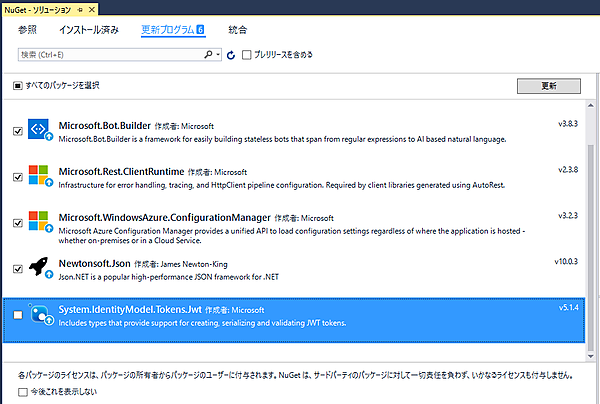Pin the NuGet solution tab
This screenshot has height=404, width=600.
point(80,10)
